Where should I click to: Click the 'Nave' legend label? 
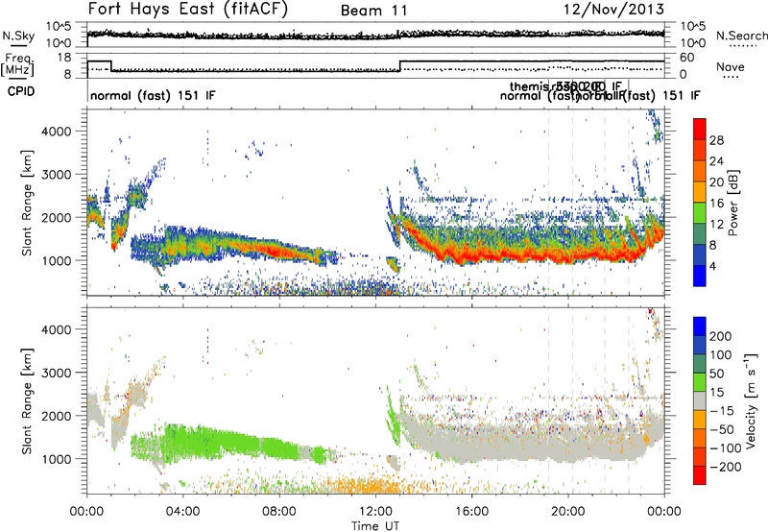[x=731, y=66]
